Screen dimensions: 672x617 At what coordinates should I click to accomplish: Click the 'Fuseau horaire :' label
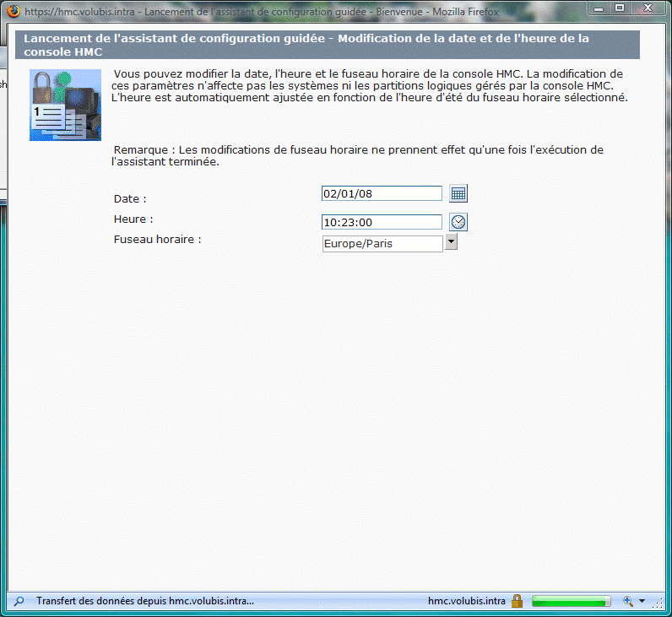click(x=157, y=239)
